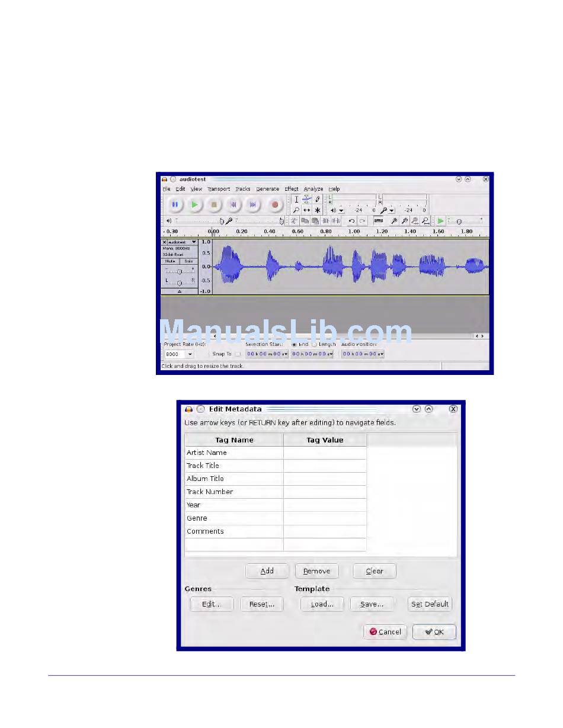Adjust the track pan L/R slider
This screenshot has width=563, height=728.
[x=180, y=282]
